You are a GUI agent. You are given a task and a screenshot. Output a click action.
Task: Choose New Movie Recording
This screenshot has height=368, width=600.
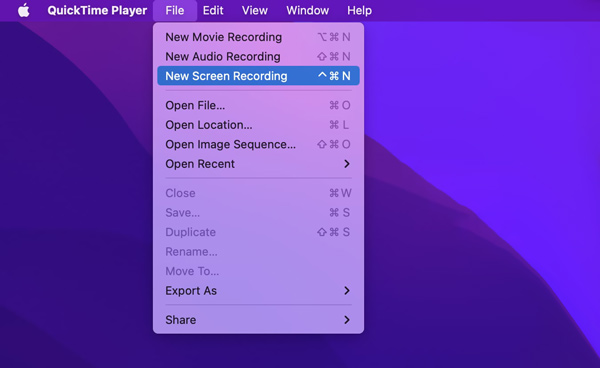(258, 37)
